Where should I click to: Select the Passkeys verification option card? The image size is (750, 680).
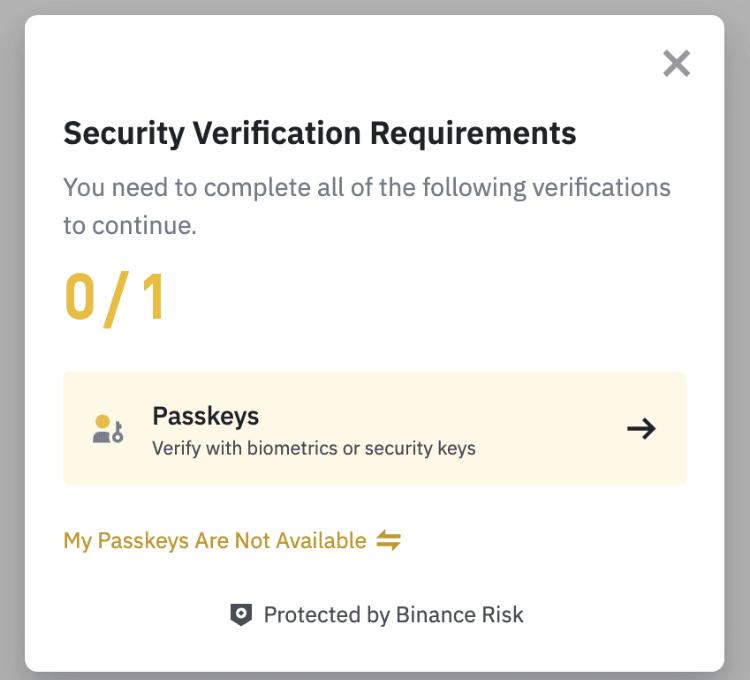pos(374,429)
